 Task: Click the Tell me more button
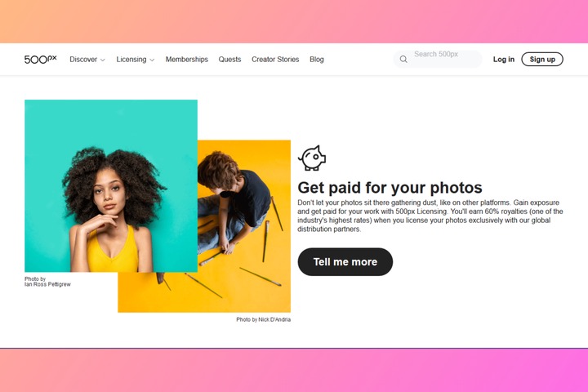345,262
